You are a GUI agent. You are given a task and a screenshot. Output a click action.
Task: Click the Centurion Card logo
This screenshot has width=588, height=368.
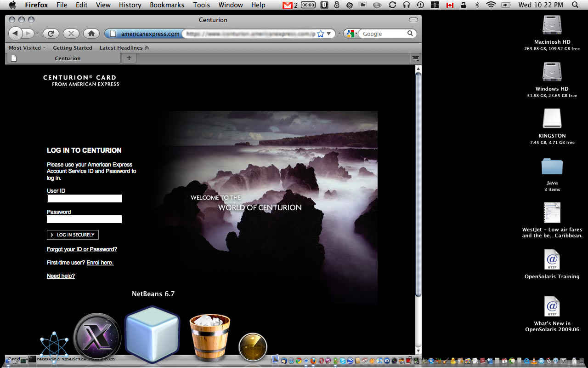81,80
